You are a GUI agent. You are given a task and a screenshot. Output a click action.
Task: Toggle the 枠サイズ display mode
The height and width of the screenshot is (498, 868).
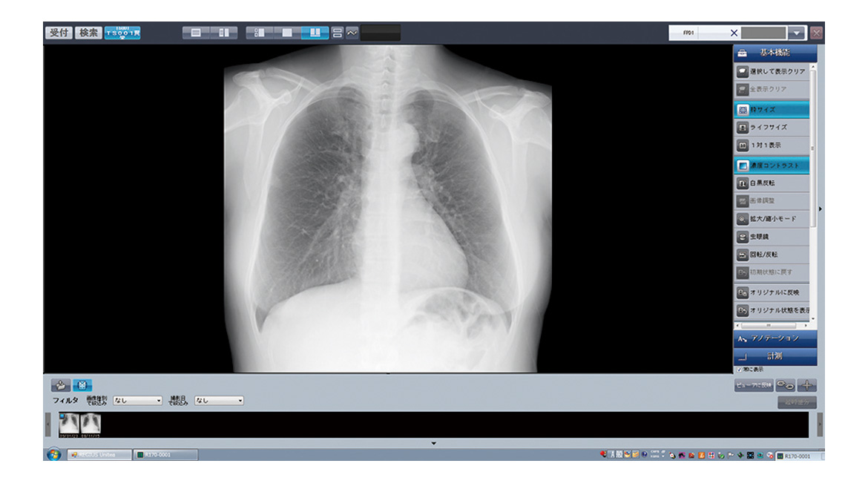(x=772, y=108)
